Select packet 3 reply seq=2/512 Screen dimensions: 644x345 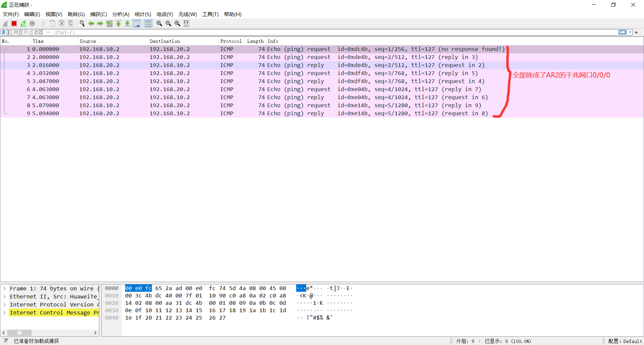(322, 65)
